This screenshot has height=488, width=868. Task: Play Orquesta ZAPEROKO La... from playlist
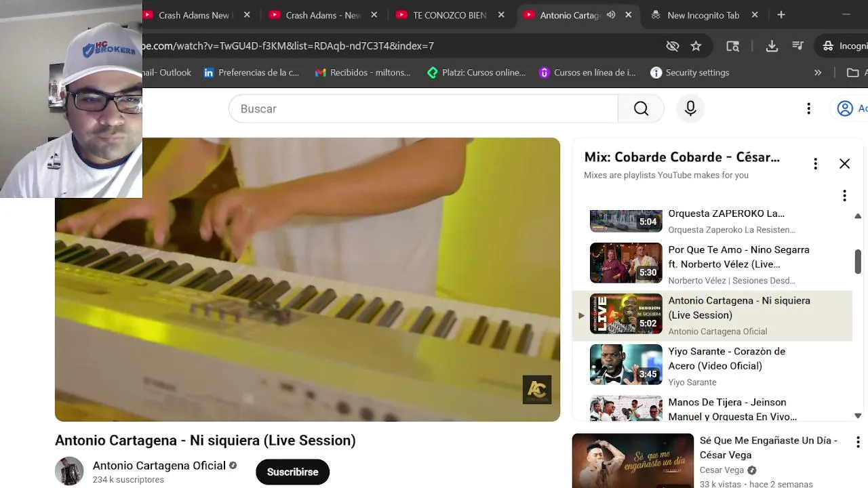(726, 213)
